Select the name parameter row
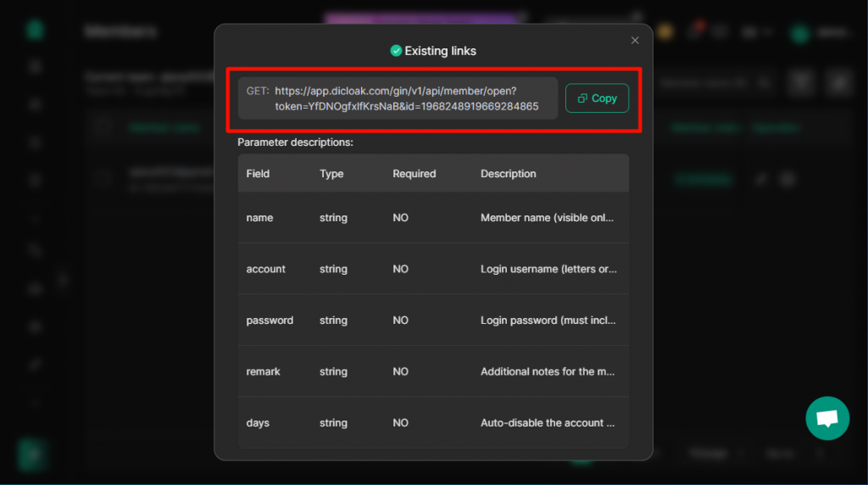Image resolution: width=868 pixels, height=485 pixels. click(x=433, y=218)
